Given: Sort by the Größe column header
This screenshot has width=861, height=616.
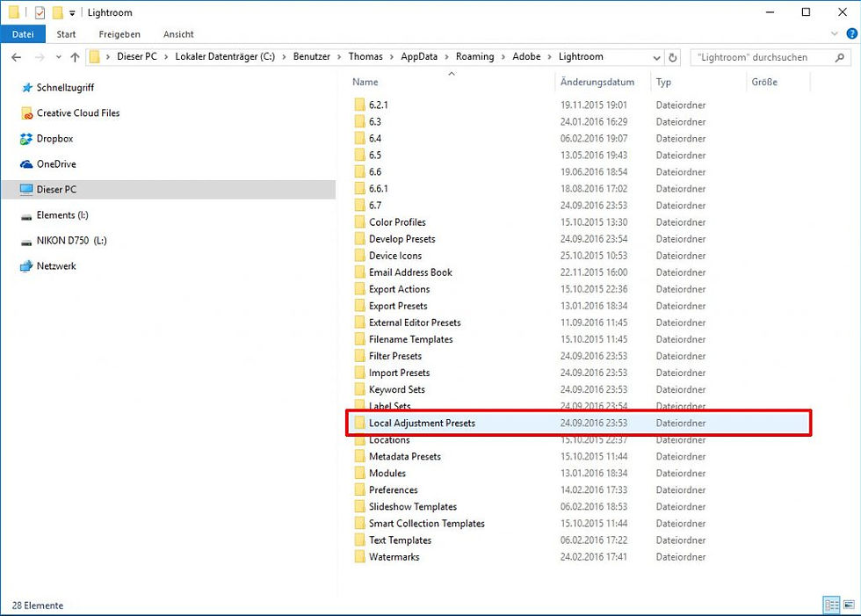Looking at the screenshot, I should click(x=764, y=82).
